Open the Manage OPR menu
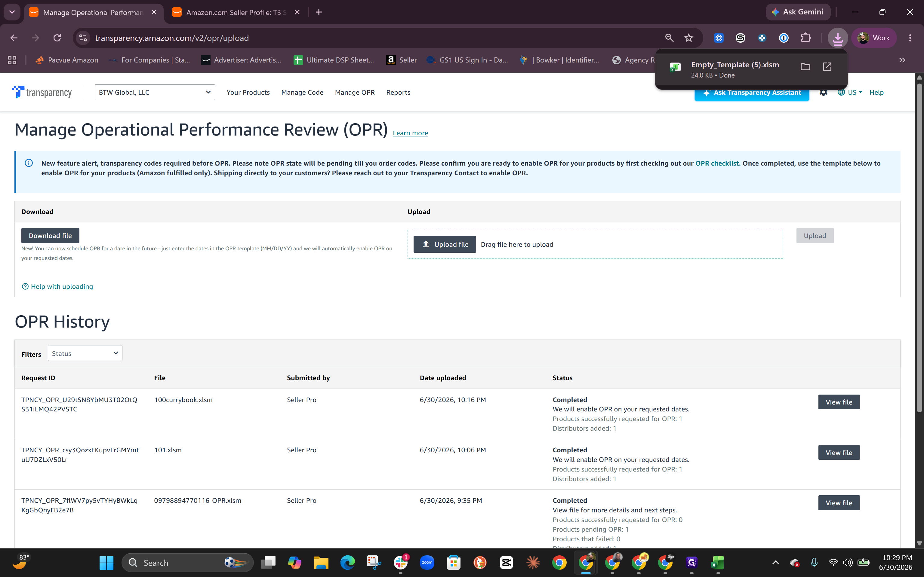 click(355, 92)
